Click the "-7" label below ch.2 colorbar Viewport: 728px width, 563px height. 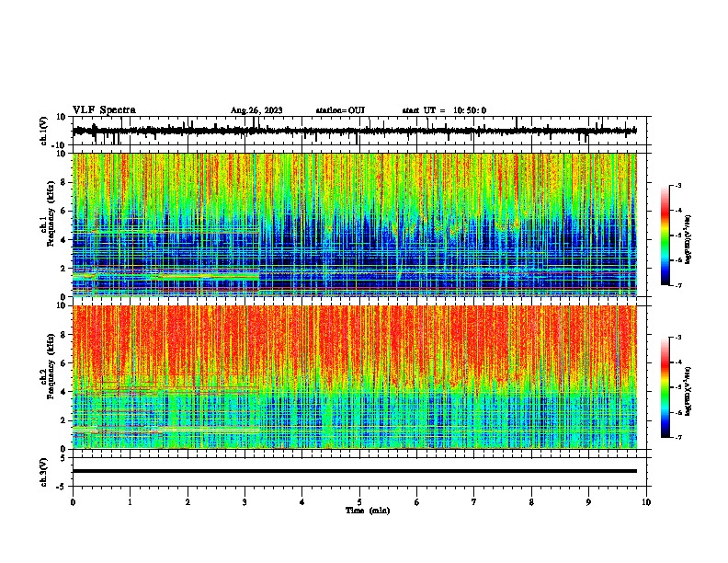click(x=678, y=437)
